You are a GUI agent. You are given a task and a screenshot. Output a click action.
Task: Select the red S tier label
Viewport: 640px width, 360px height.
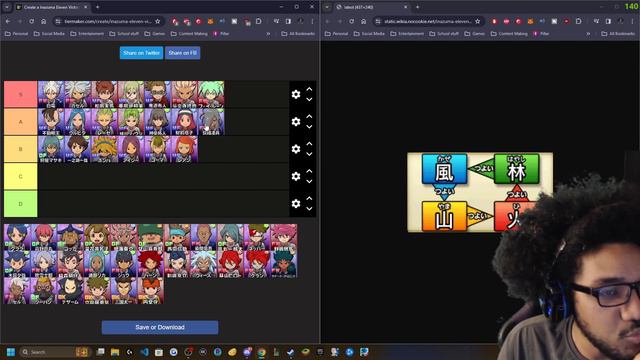(20, 94)
